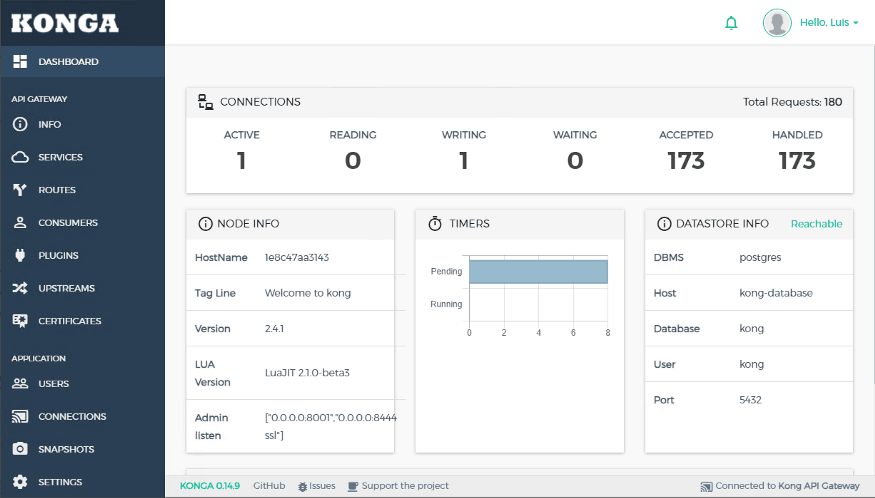Click the Connections cast icon in sidebar
The height and width of the screenshot is (498, 875).
coord(20,416)
